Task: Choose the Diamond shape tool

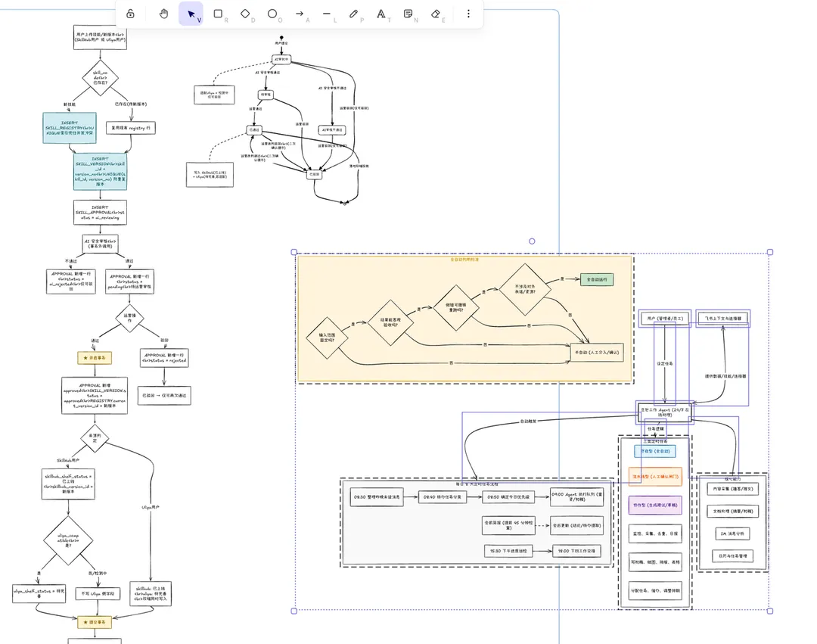Action: click(245, 14)
